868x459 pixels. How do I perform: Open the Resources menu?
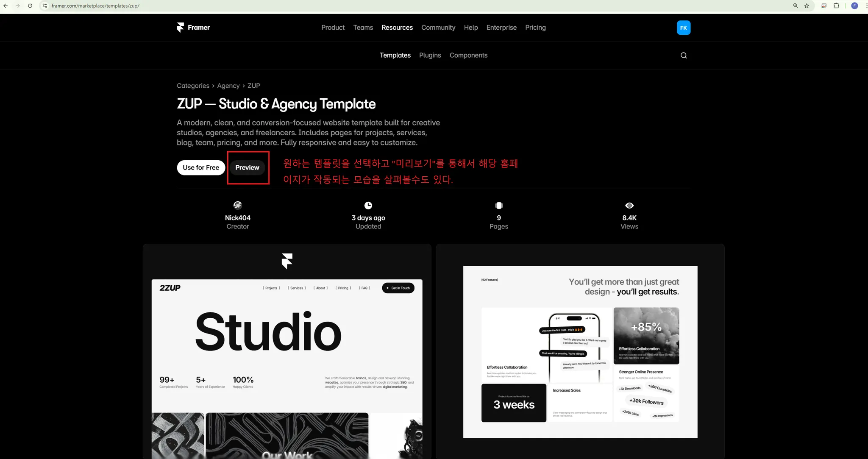coord(397,28)
